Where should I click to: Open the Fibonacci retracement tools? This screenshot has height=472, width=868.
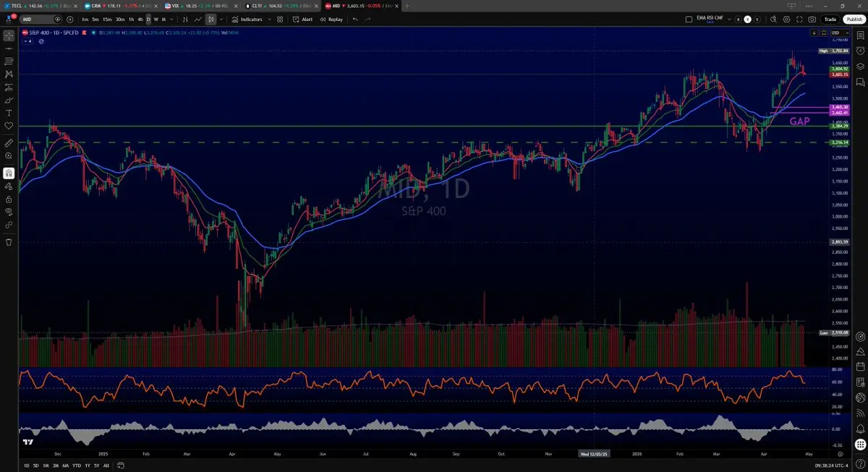(x=9, y=61)
